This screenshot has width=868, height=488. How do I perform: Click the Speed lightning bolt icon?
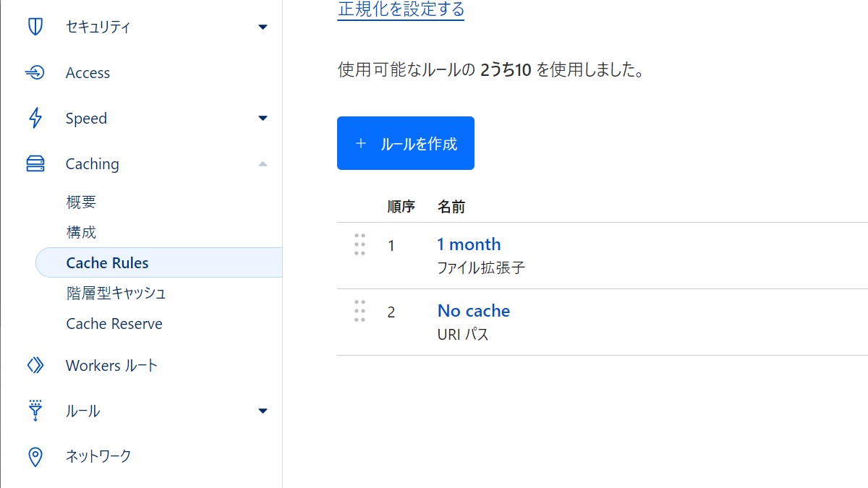point(35,119)
